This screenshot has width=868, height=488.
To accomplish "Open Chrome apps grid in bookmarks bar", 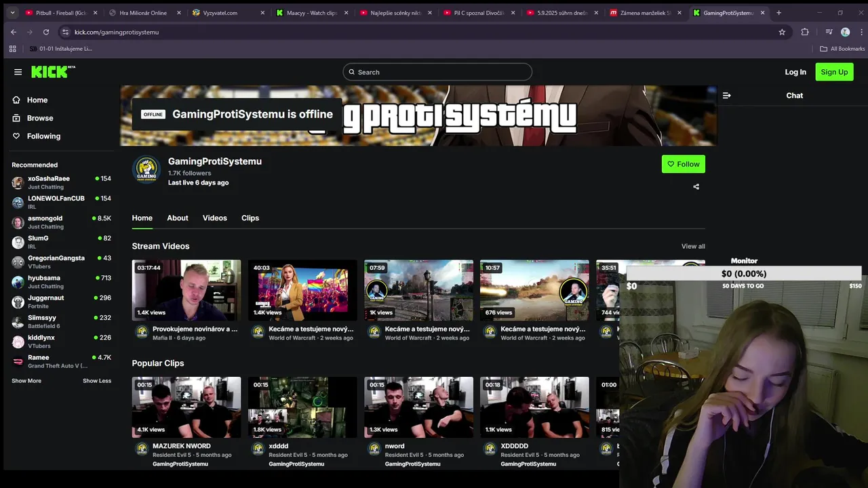I will pyautogui.click(x=12, y=49).
